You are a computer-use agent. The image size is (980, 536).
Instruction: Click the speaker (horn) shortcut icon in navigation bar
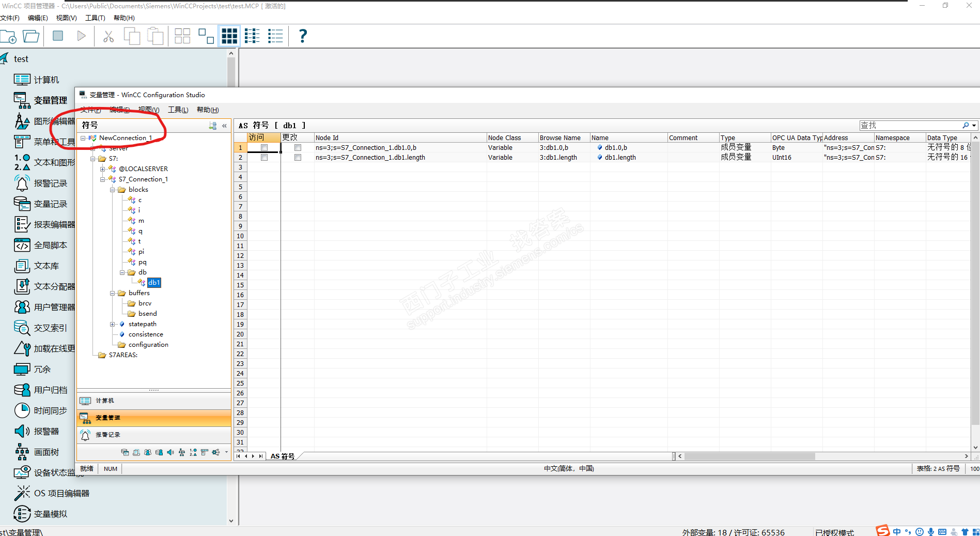(170, 452)
